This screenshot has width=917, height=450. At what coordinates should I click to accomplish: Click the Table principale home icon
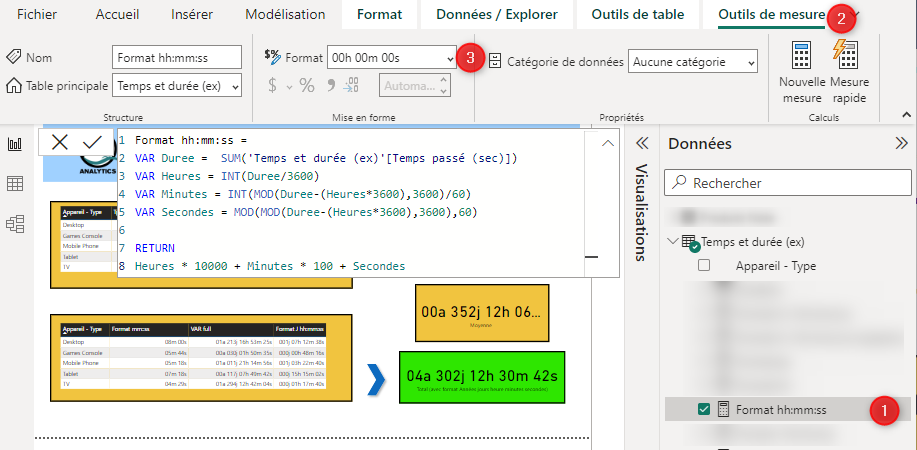tap(13, 86)
